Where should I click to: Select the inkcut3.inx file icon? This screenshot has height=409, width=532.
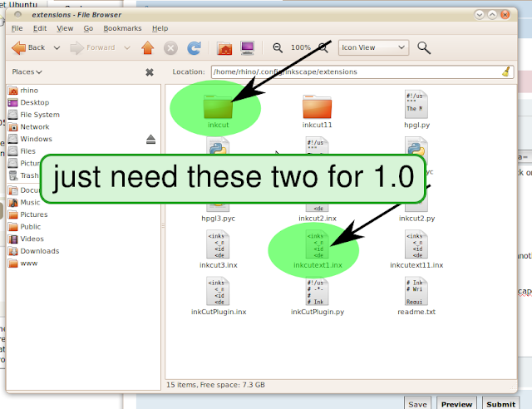point(218,244)
